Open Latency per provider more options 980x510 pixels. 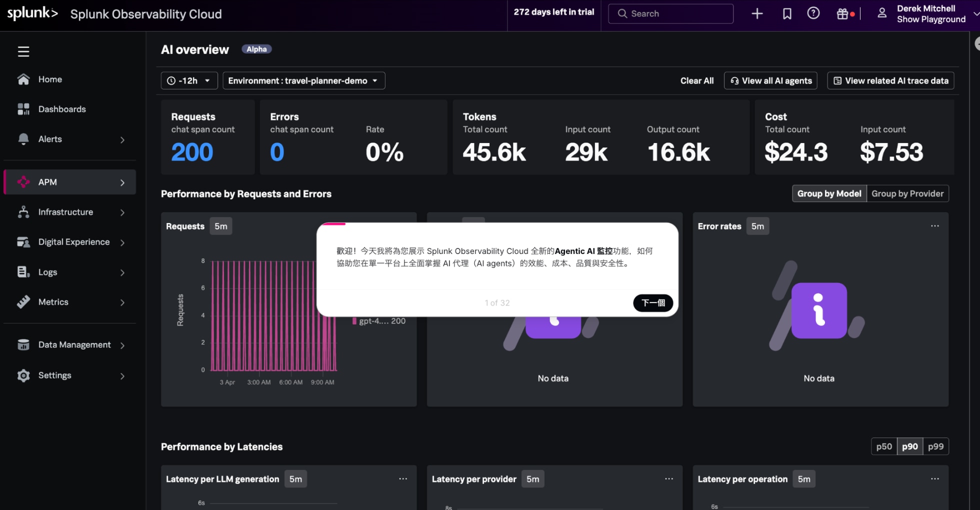pyautogui.click(x=668, y=479)
